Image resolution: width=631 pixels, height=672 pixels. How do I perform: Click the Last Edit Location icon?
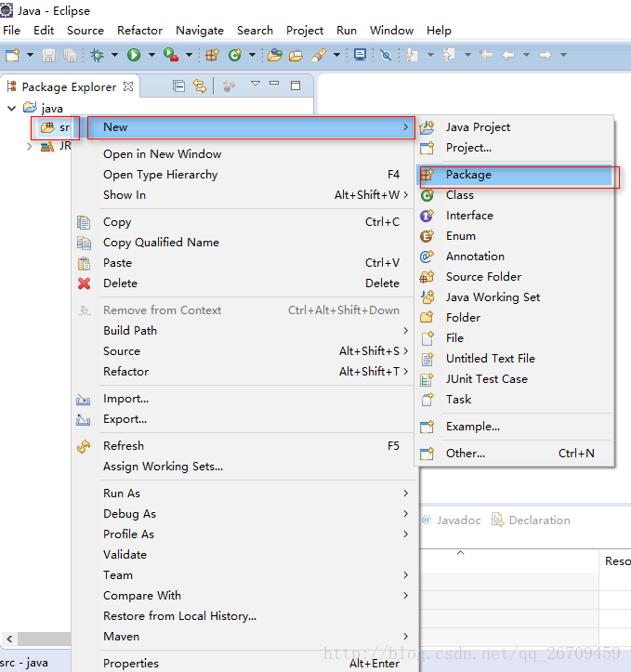click(486, 55)
